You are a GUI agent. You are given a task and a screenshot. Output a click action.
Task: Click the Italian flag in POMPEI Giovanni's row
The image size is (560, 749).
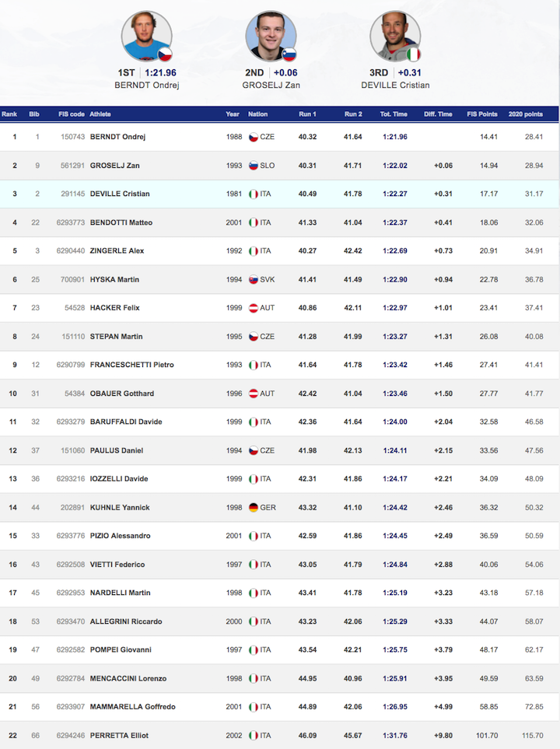click(254, 650)
